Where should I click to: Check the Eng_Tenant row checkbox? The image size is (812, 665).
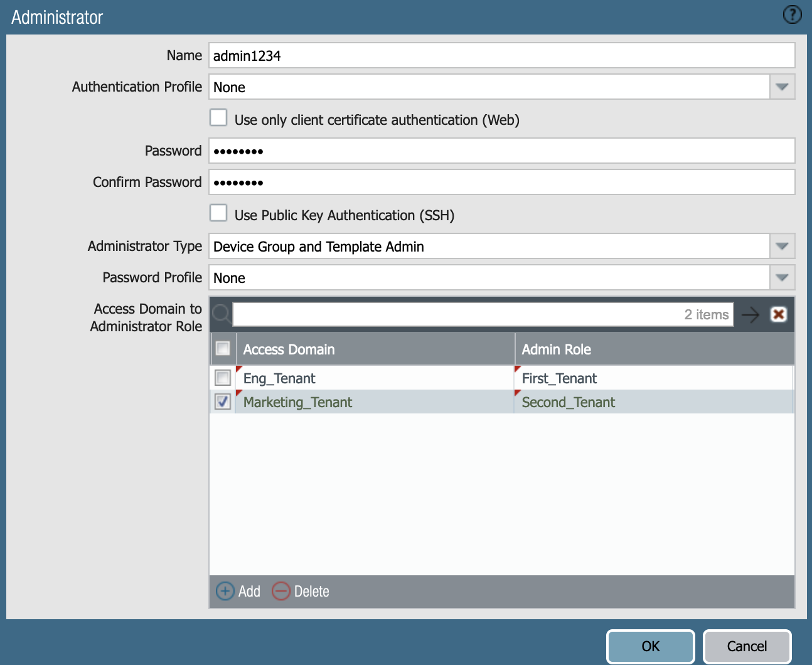[223, 378]
